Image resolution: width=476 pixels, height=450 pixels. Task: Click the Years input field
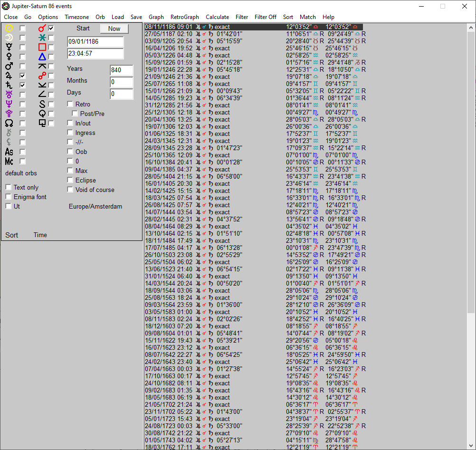coord(121,70)
